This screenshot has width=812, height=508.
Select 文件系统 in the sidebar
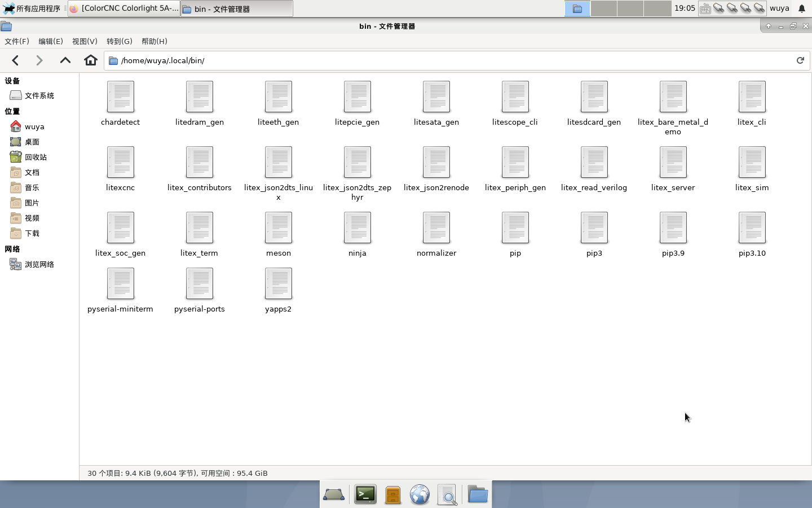tap(39, 95)
